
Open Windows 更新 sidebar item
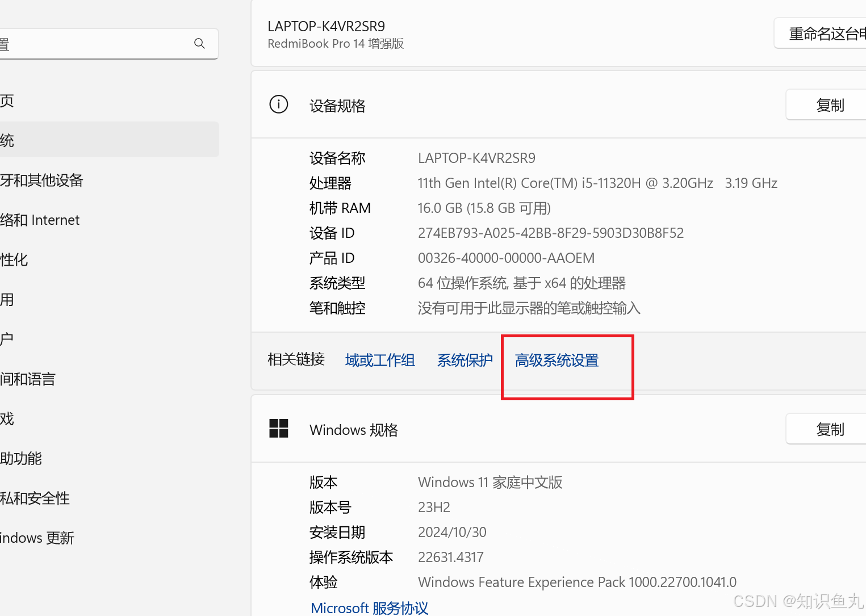pyautogui.click(x=109, y=538)
